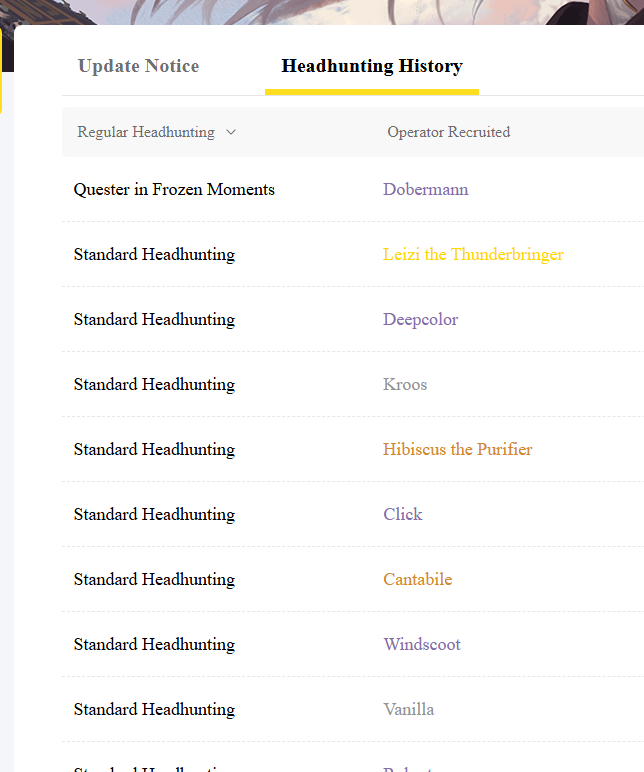Click the Kroos operator entry
The height and width of the screenshot is (772, 644).
pos(405,384)
